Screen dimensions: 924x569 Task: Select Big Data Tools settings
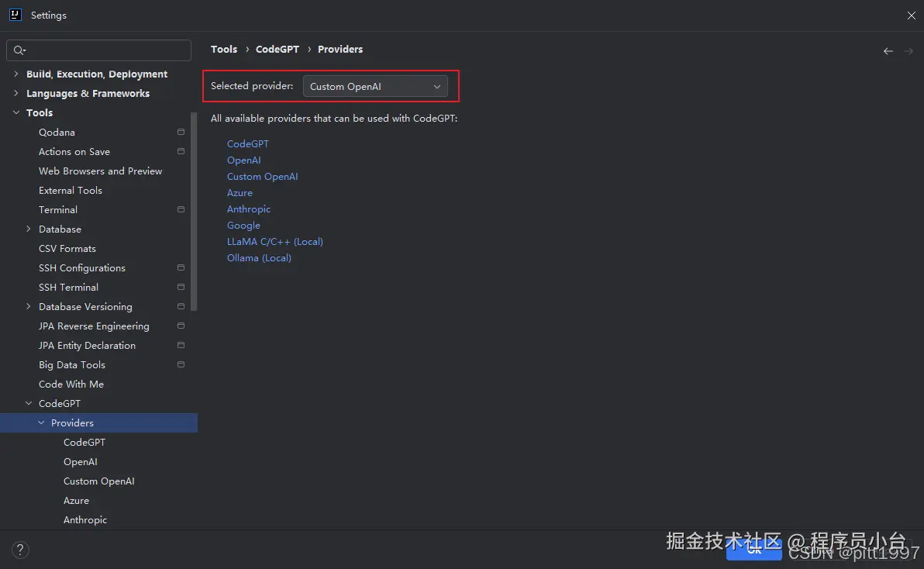[72, 364]
